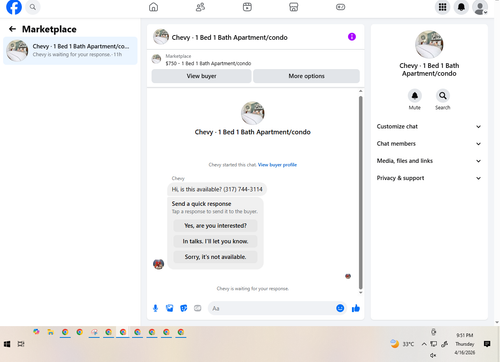Open the Copilot icon on the taskbar
Image resolution: width=500 pixels, height=362 pixels.
coord(36,332)
